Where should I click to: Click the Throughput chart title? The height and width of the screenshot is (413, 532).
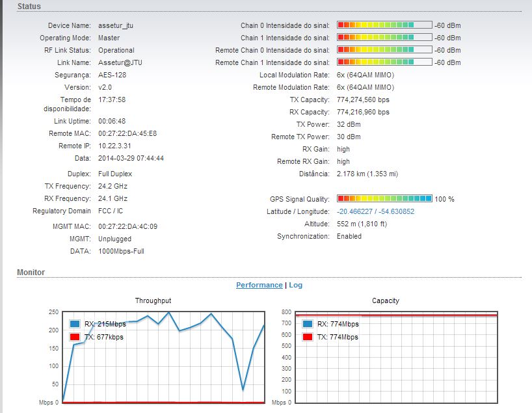tap(153, 300)
